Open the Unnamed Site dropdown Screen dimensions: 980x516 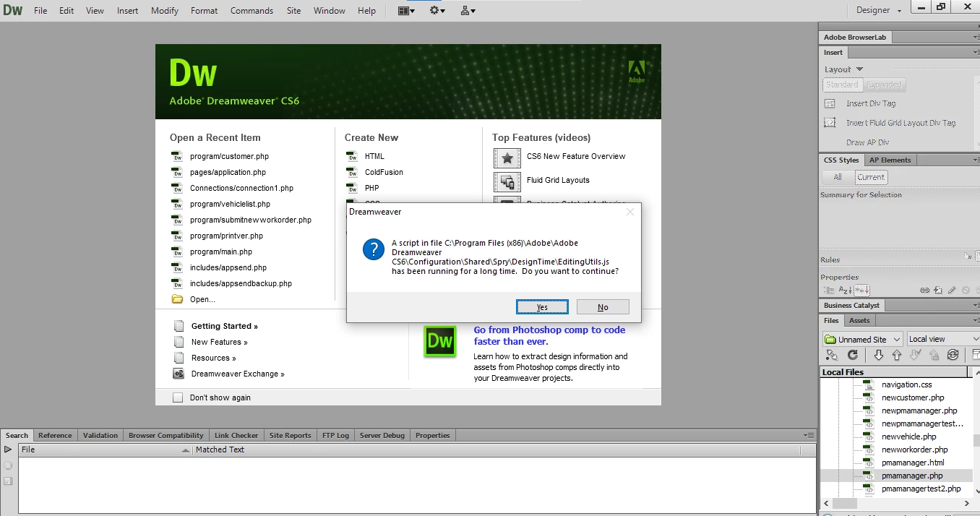tap(863, 339)
